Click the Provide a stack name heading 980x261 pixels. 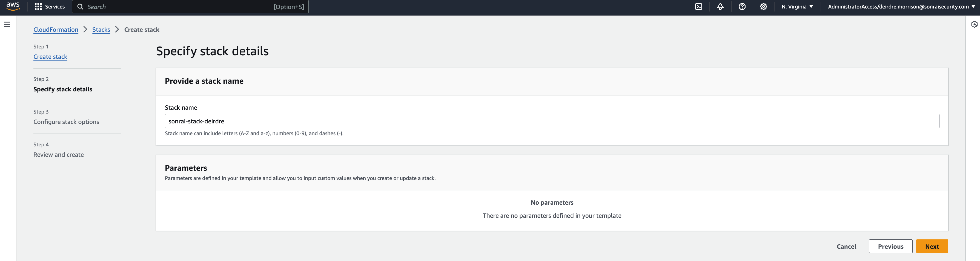coord(204,81)
